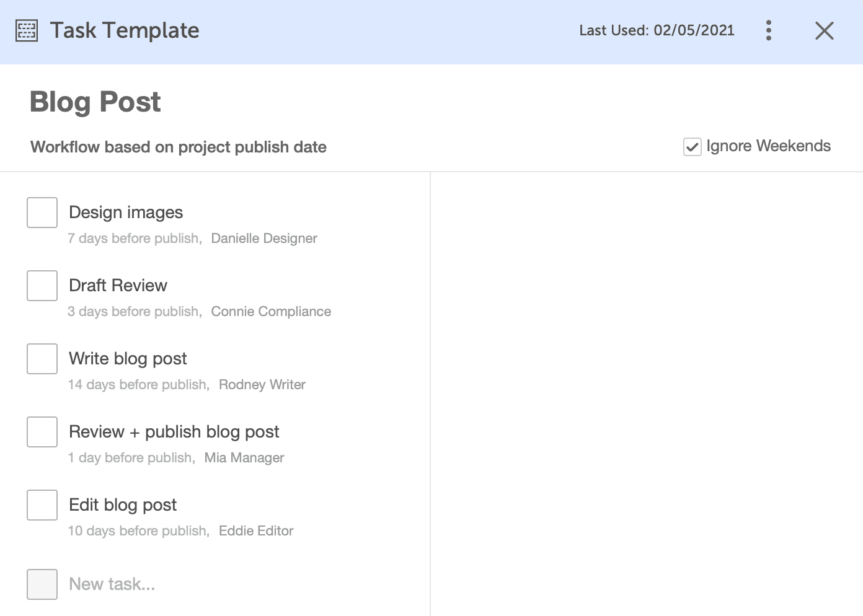The width and height of the screenshot is (863, 616).
Task: Click the Last Used date label
Action: pyautogui.click(x=657, y=30)
